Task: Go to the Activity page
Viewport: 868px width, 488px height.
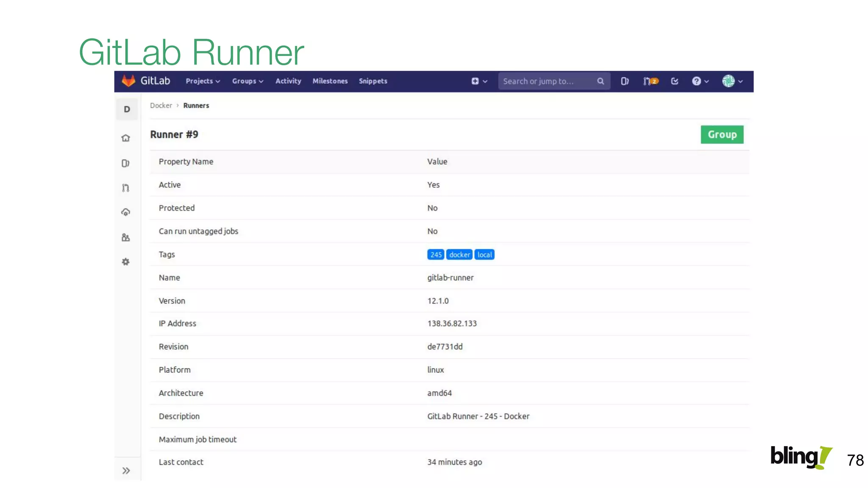Action: click(x=288, y=81)
